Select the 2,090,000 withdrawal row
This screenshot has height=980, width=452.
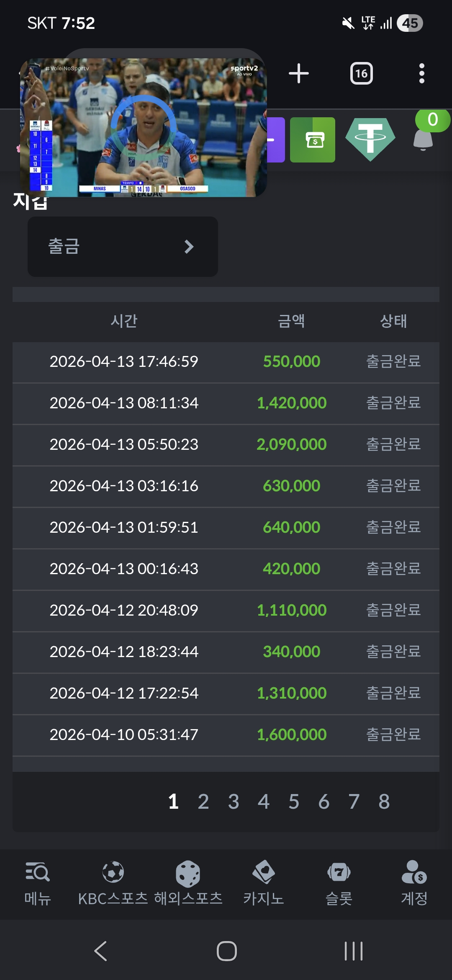226,444
